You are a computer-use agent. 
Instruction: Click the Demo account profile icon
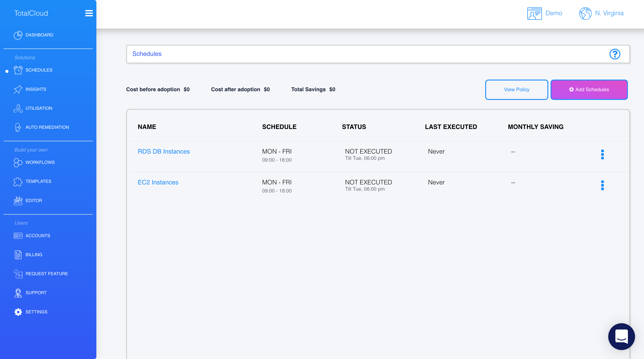534,13
